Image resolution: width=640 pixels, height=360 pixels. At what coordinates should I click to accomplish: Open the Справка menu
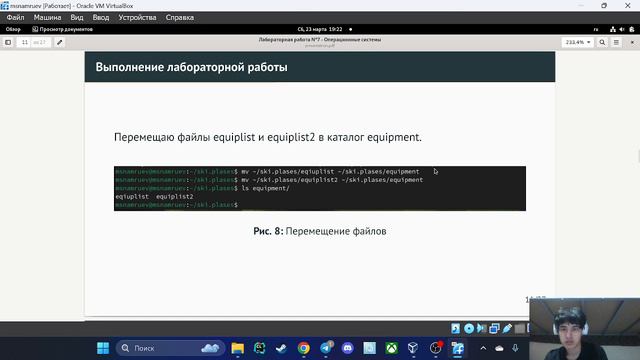point(180,18)
